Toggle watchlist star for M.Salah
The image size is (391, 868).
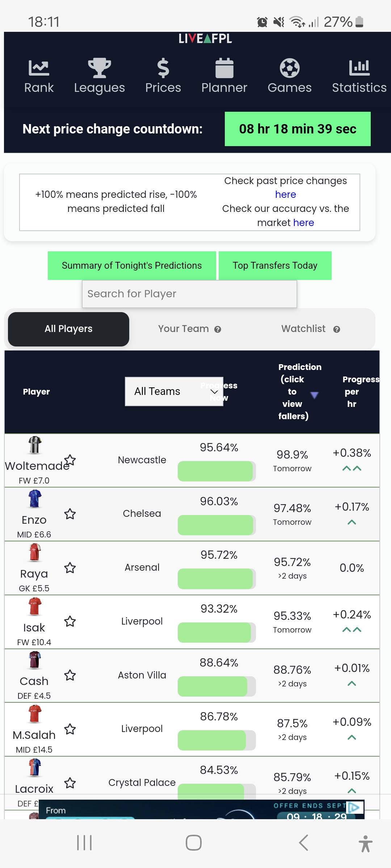tap(70, 729)
